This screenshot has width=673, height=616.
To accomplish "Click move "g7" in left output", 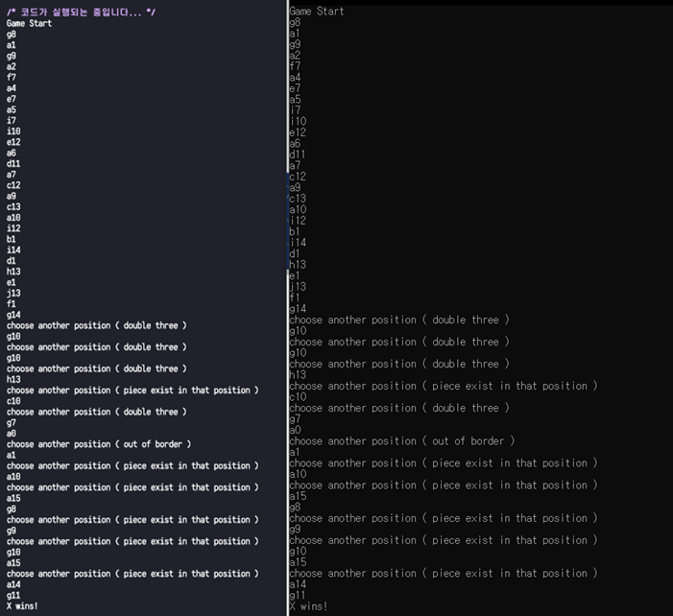I will [x=12, y=423].
